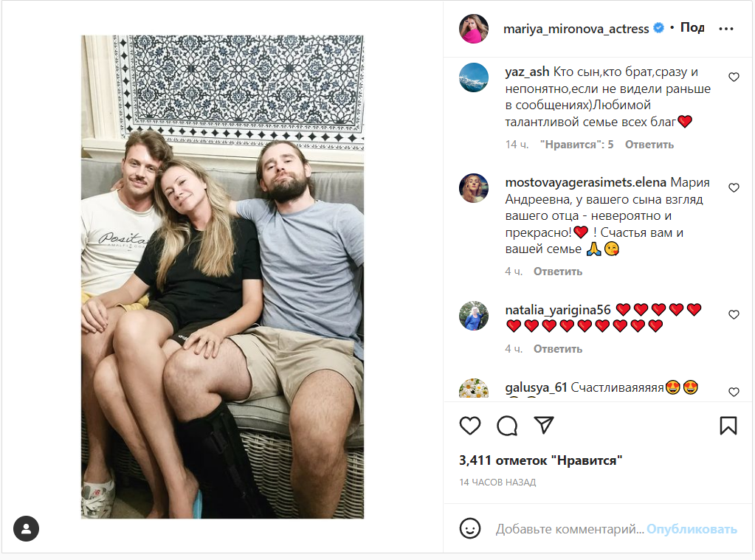
Task: Open list of 3,411 likes
Action: [541, 460]
